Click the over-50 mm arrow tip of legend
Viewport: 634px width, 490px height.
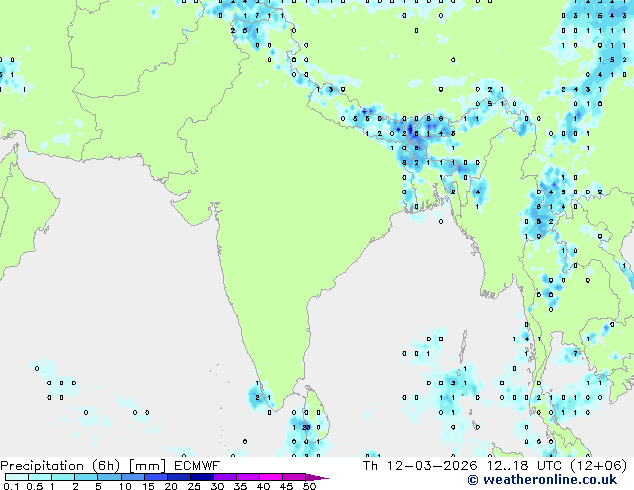click(317, 477)
